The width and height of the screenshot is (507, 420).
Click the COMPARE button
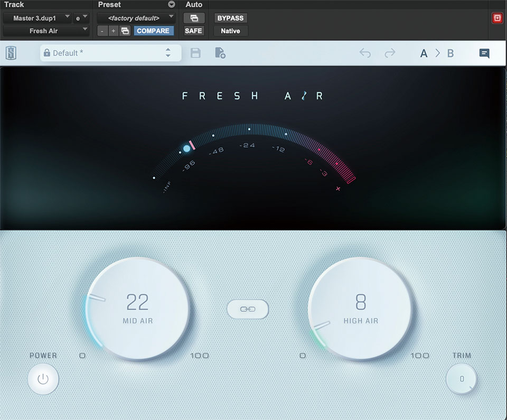click(x=153, y=31)
